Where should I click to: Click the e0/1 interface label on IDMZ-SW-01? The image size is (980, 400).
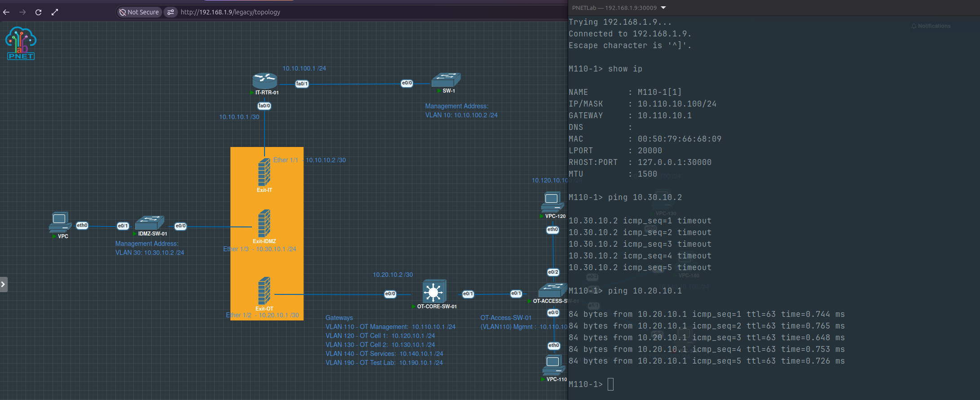pyautogui.click(x=123, y=226)
